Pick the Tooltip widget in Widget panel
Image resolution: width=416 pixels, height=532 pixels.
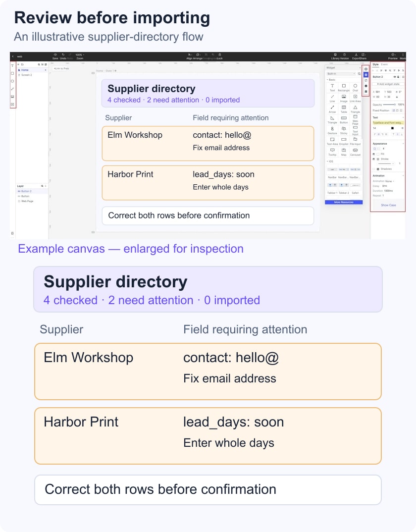332,152
